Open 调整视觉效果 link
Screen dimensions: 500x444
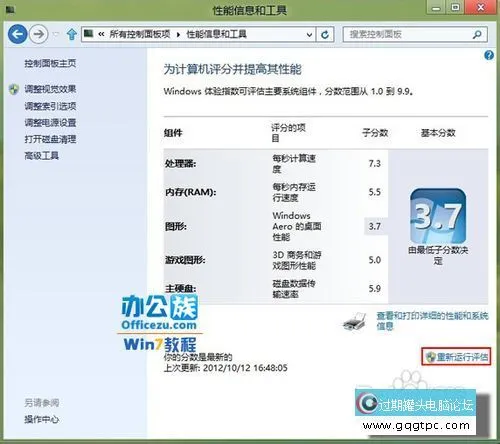click(50, 89)
